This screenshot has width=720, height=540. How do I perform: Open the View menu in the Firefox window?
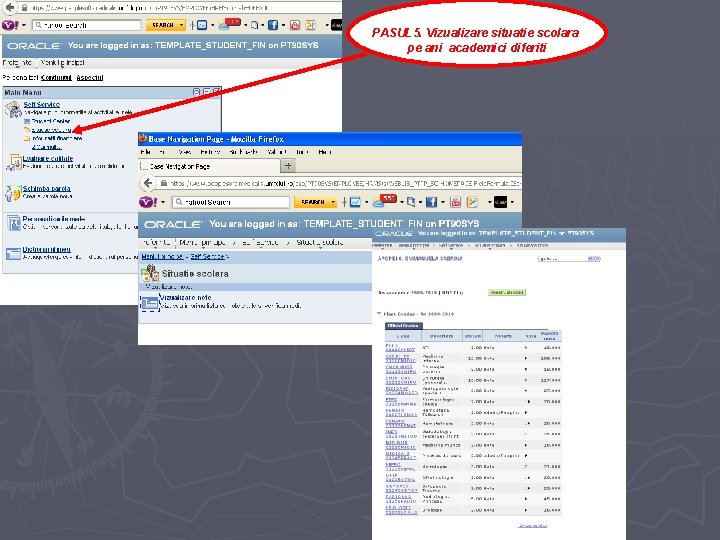185,152
